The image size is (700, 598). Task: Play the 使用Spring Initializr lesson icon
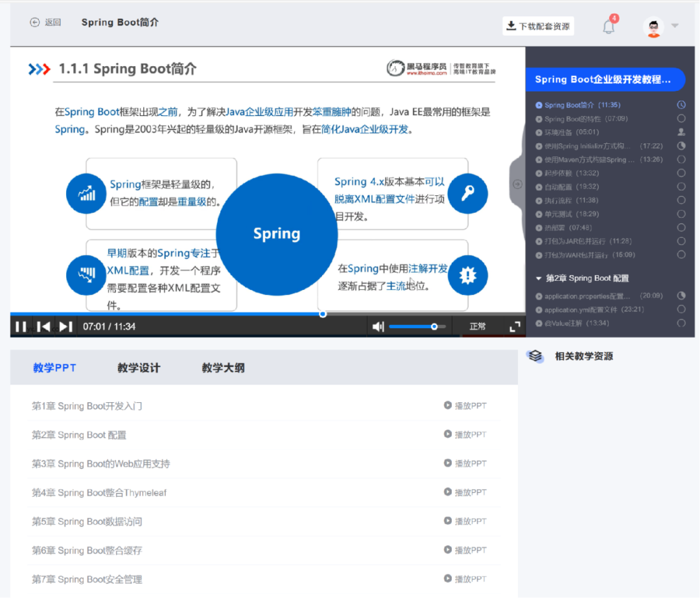[539, 147]
